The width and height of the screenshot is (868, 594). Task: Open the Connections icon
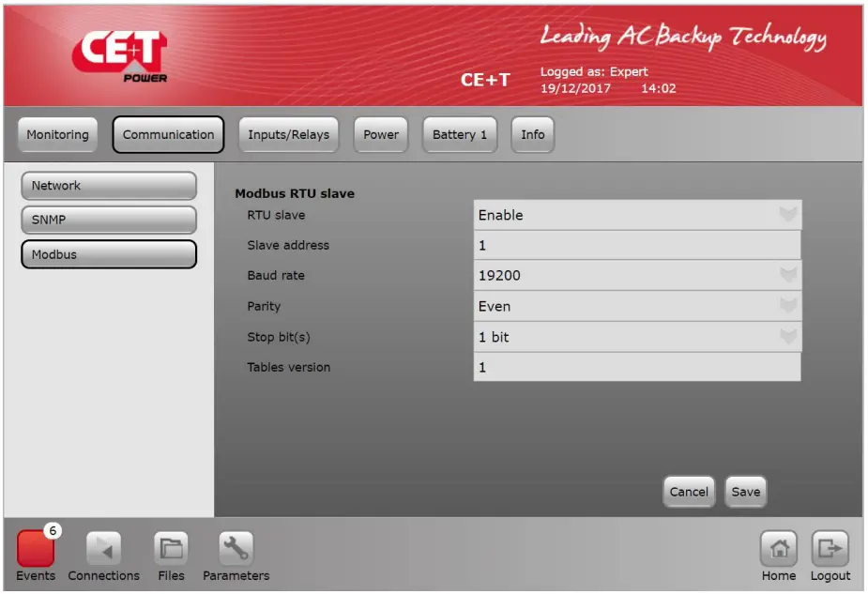[x=103, y=549]
